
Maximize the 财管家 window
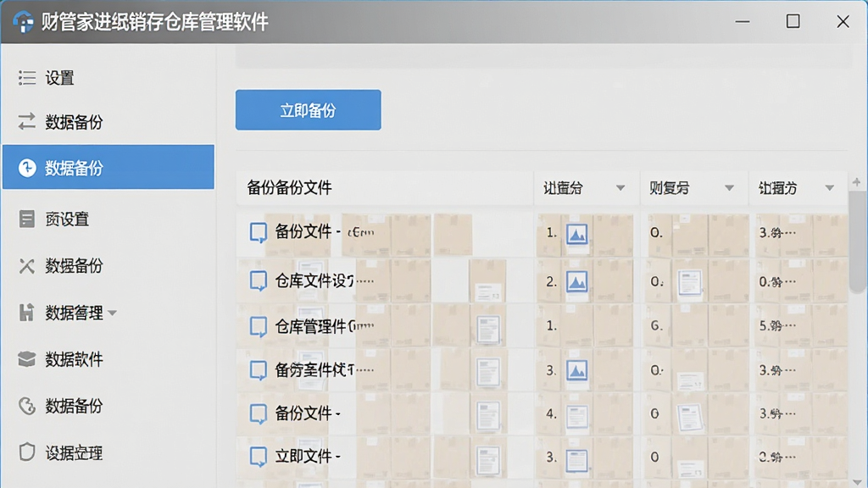[793, 21]
